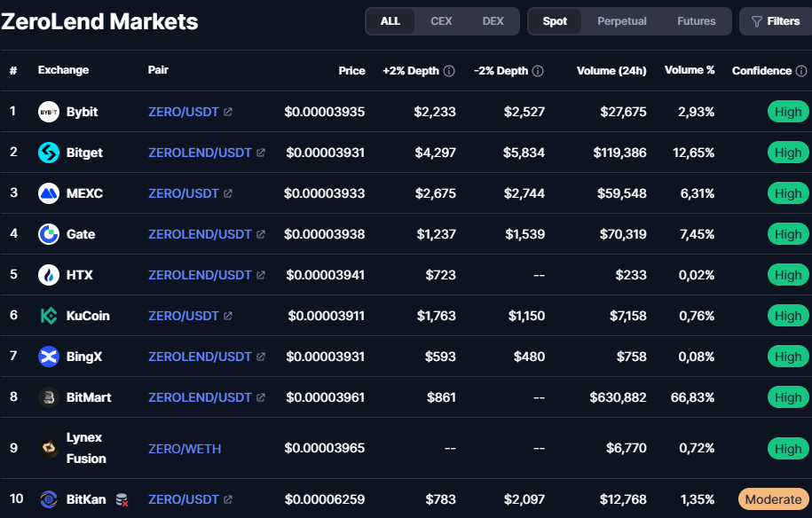Viewport: 812px width, 518px height.
Task: Open the MEXC ZERO/USDT external link icon
Action: 228,193
